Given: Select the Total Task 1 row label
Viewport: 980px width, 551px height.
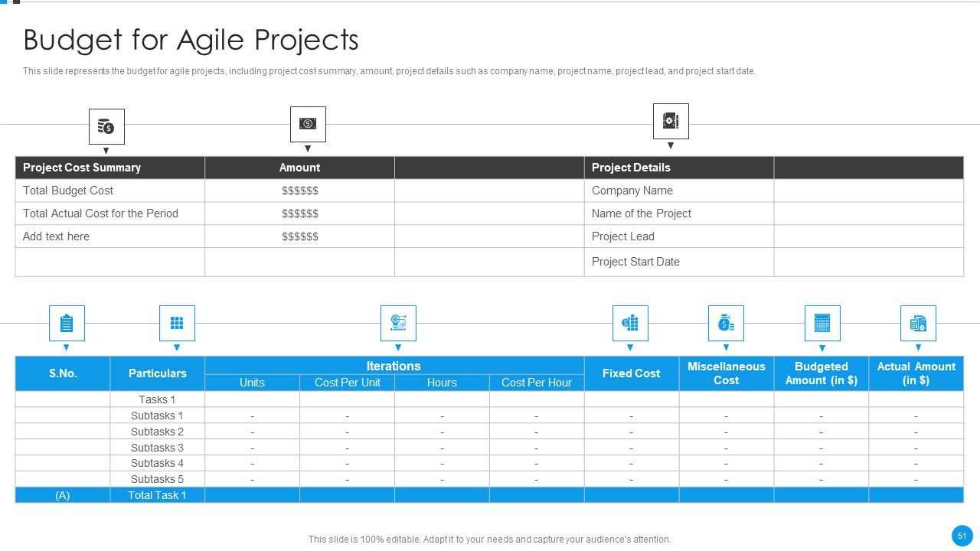Looking at the screenshot, I should 158,495.
